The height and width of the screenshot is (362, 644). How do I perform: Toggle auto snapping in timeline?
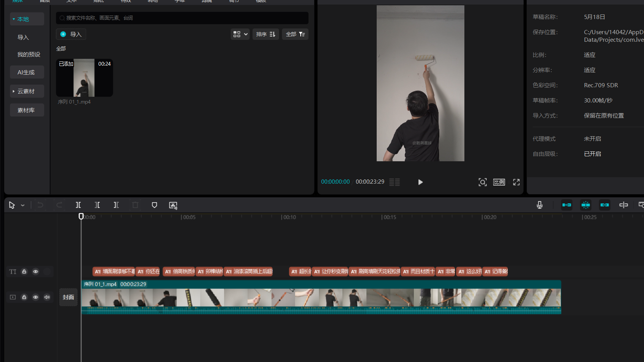(586, 205)
